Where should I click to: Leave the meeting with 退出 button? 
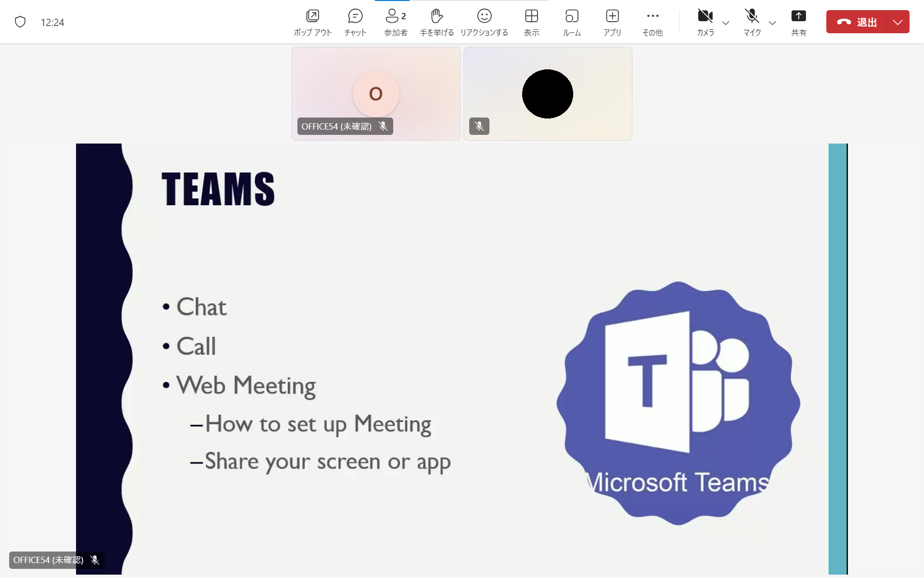point(856,22)
